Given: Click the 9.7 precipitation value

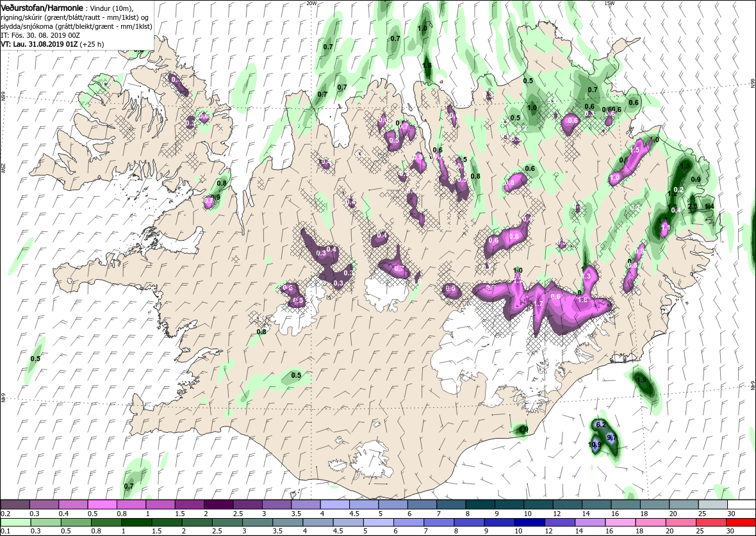Looking at the screenshot, I should pyautogui.click(x=612, y=437).
